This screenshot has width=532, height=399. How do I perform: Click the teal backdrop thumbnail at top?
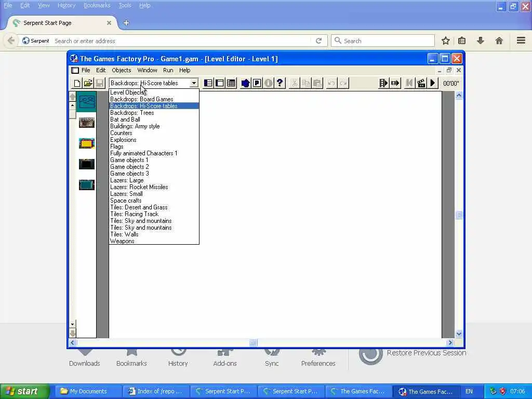(87, 102)
